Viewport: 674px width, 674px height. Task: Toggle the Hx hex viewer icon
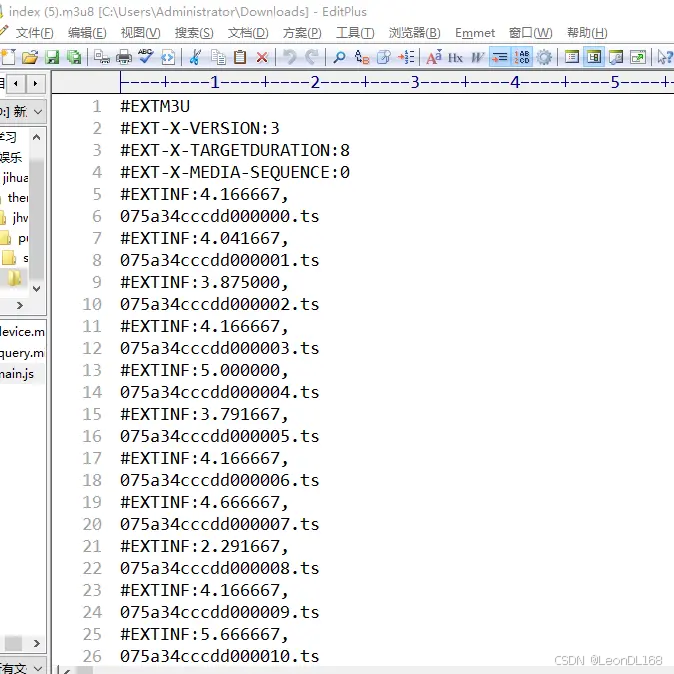tap(455, 58)
